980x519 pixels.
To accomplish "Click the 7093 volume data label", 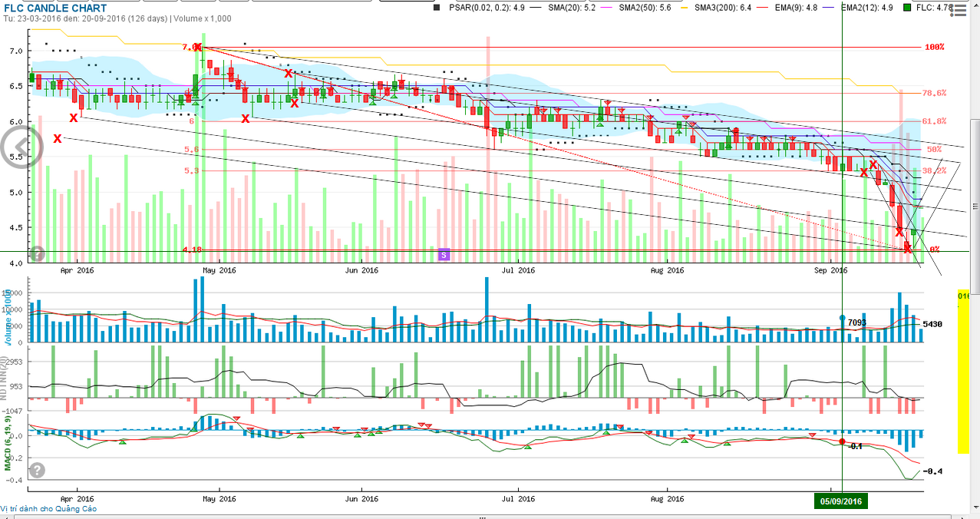I will pos(857,323).
